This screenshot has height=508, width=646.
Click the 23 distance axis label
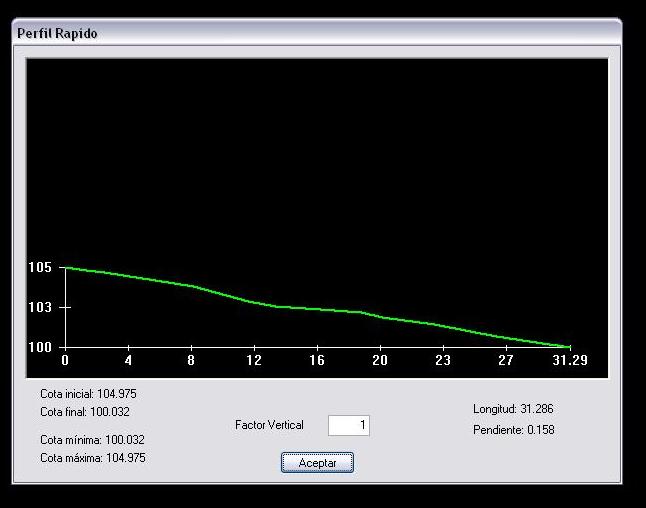[x=443, y=361]
